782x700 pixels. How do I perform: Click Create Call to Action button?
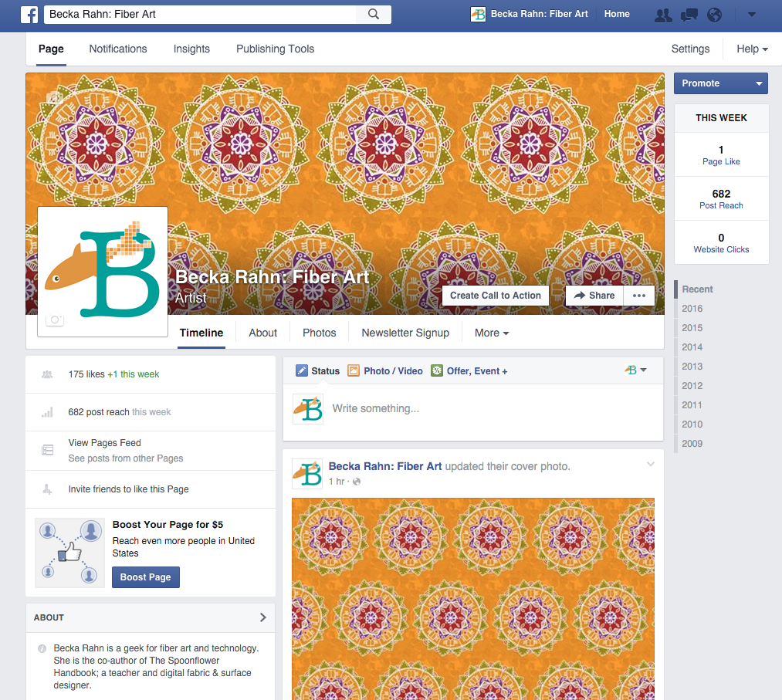coord(495,296)
